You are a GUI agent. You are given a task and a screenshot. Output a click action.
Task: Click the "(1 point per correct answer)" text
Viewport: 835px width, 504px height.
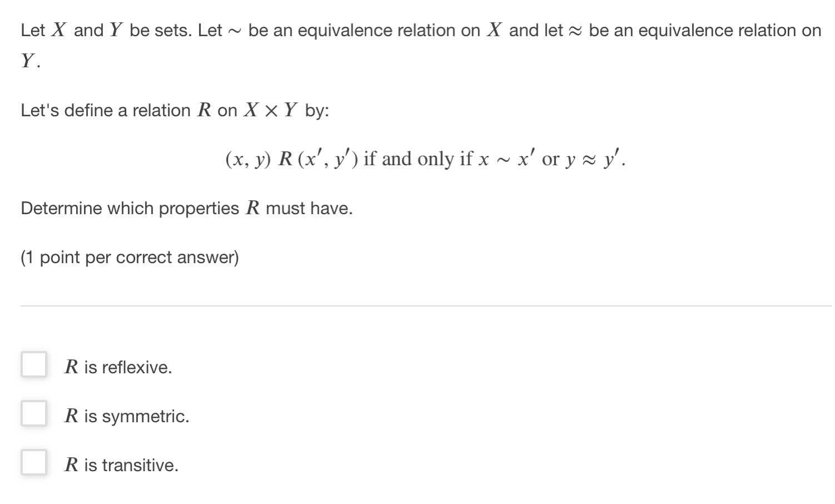tap(130, 257)
